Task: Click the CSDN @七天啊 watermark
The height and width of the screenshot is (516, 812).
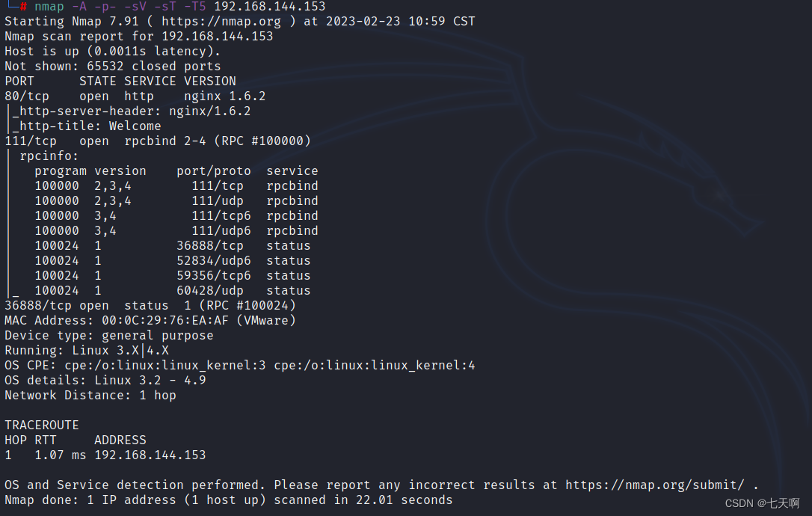Action: click(762, 503)
